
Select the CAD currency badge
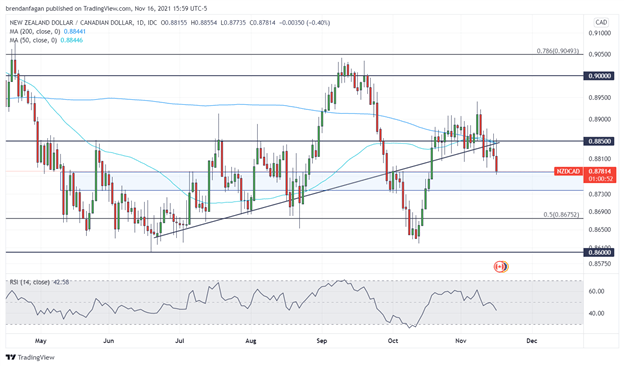coord(601,22)
